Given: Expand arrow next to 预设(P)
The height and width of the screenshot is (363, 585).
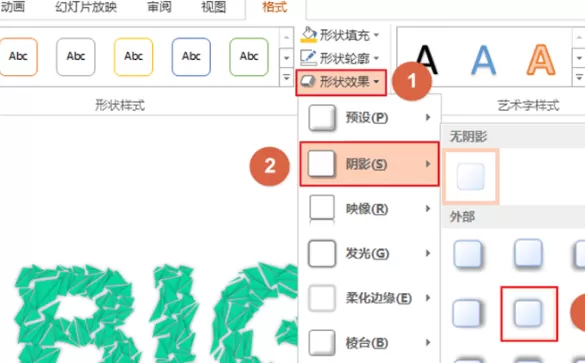Looking at the screenshot, I should click(428, 118).
